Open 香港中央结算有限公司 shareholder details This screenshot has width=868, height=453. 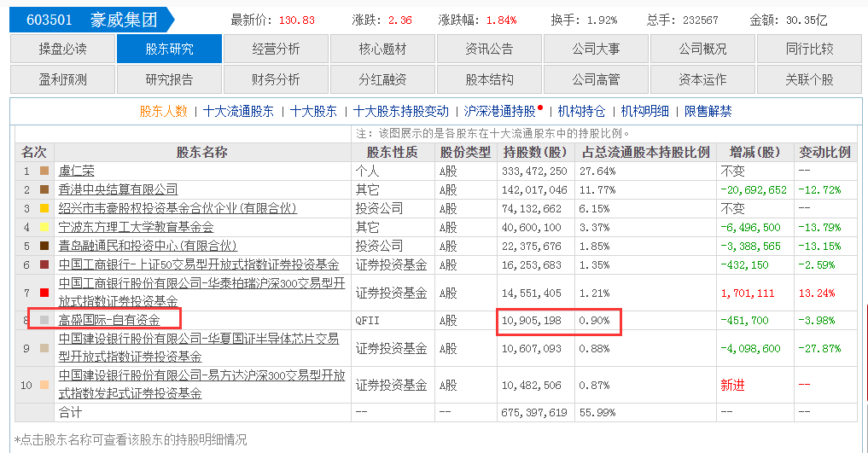(118, 189)
